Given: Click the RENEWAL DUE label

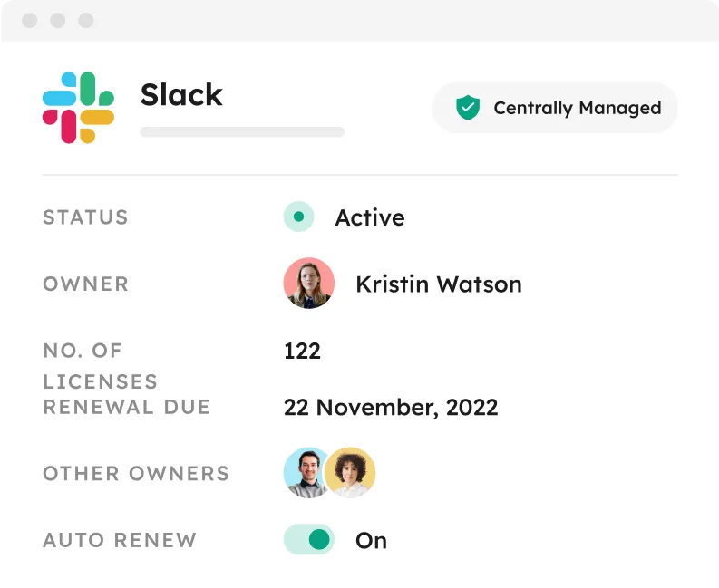Looking at the screenshot, I should 127,407.
